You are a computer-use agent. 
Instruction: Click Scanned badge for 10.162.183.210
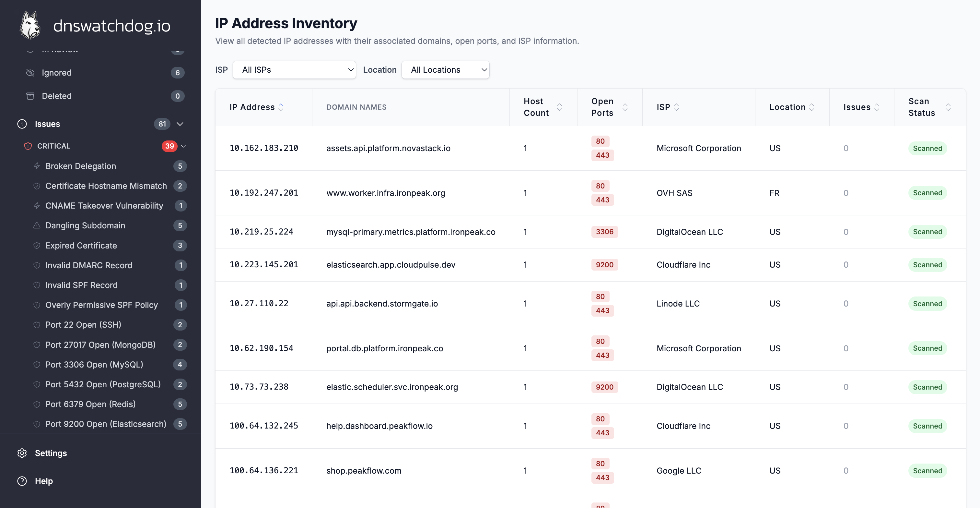point(927,148)
